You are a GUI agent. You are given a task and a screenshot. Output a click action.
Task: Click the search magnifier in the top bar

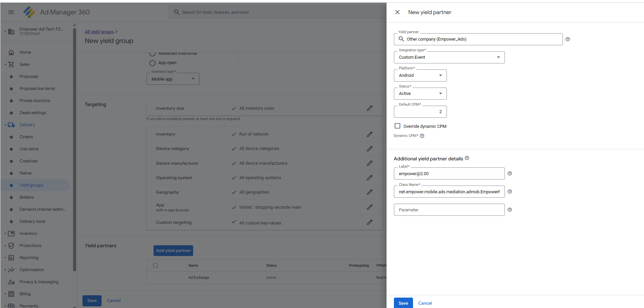pos(176,12)
